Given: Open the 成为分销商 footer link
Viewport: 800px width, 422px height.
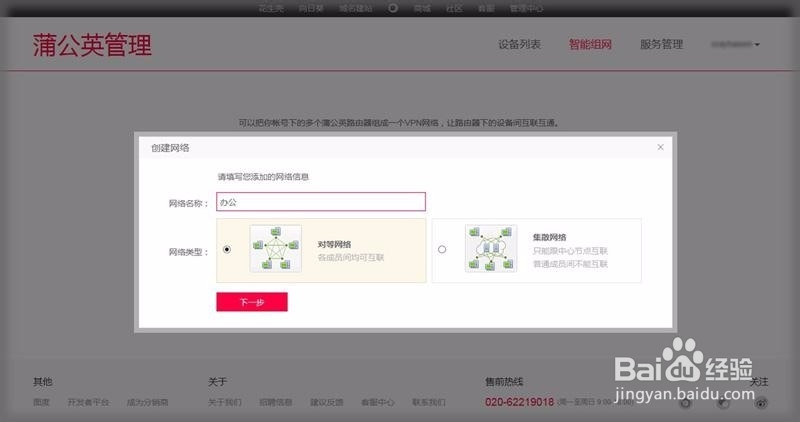Looking at the screenshot, I should [147, 402].
